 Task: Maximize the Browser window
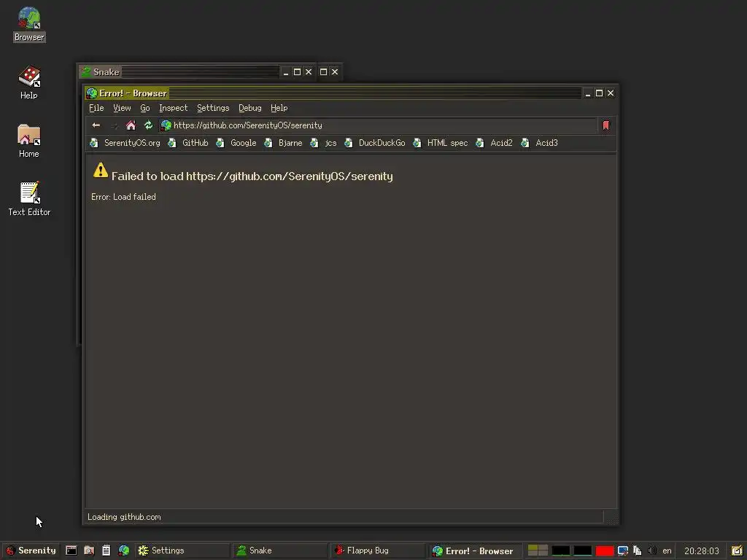tap(600, 93)
